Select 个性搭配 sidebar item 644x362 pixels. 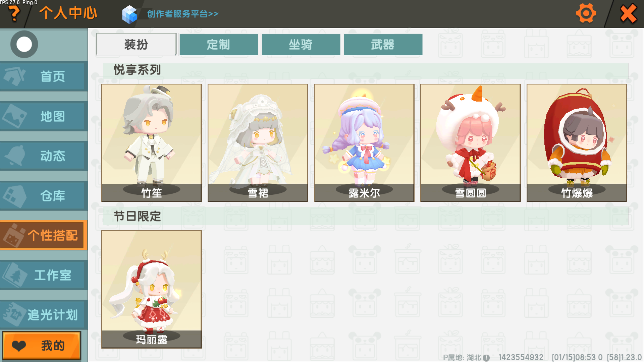(44, 235)
